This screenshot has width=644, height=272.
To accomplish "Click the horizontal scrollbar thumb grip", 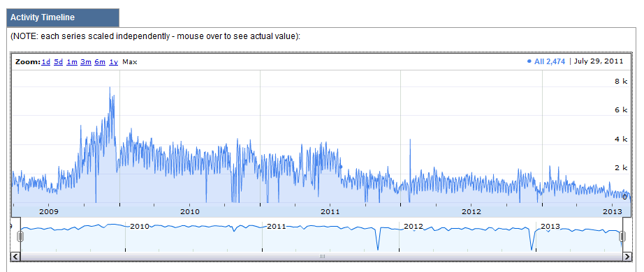I will 322,257.
